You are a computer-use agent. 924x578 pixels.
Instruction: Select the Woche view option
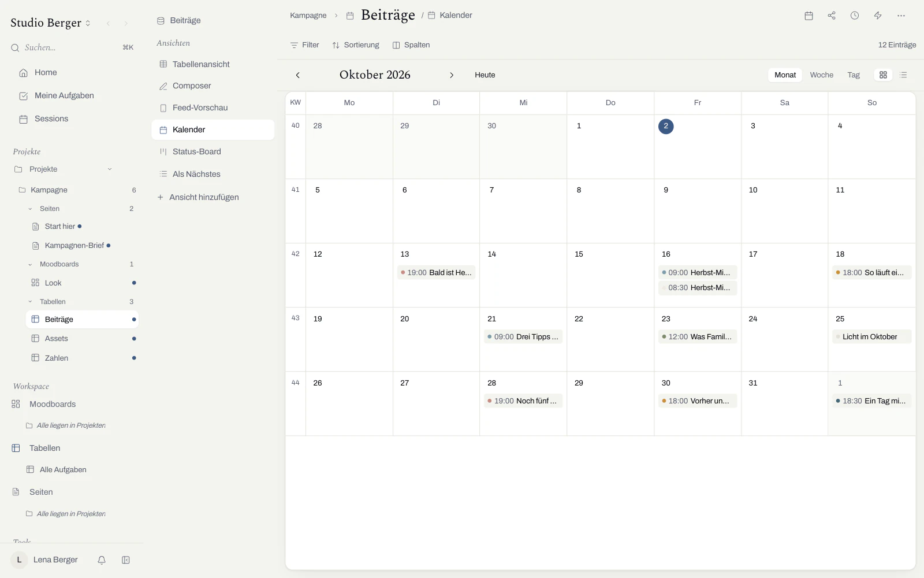(x=821, y=75)
